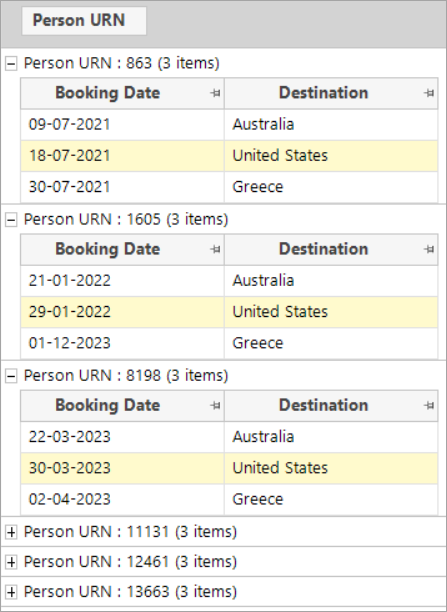Pin the Booking Date column under URN 8198
The height and width of the screenshot is (612, 447).
pyautogui.click(x=215, y=405)
